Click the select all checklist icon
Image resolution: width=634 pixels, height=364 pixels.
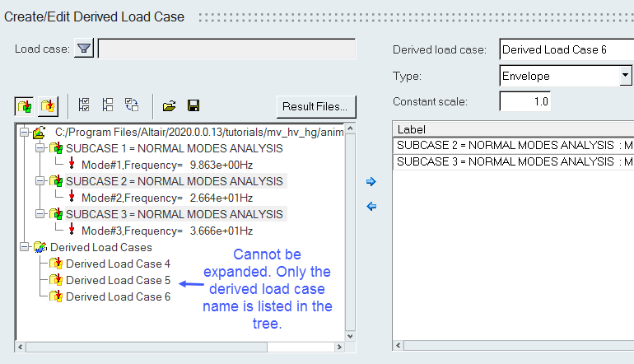[x=84, y=105]
